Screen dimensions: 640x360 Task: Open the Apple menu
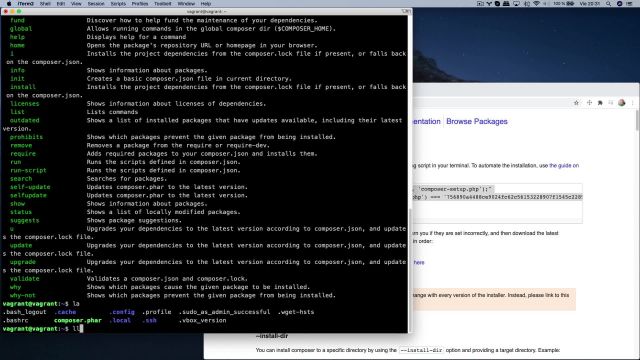(9, 4)
